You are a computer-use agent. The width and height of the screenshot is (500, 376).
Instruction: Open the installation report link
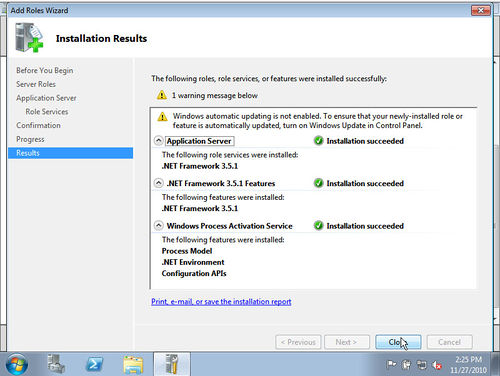click(x=221, y=302)
